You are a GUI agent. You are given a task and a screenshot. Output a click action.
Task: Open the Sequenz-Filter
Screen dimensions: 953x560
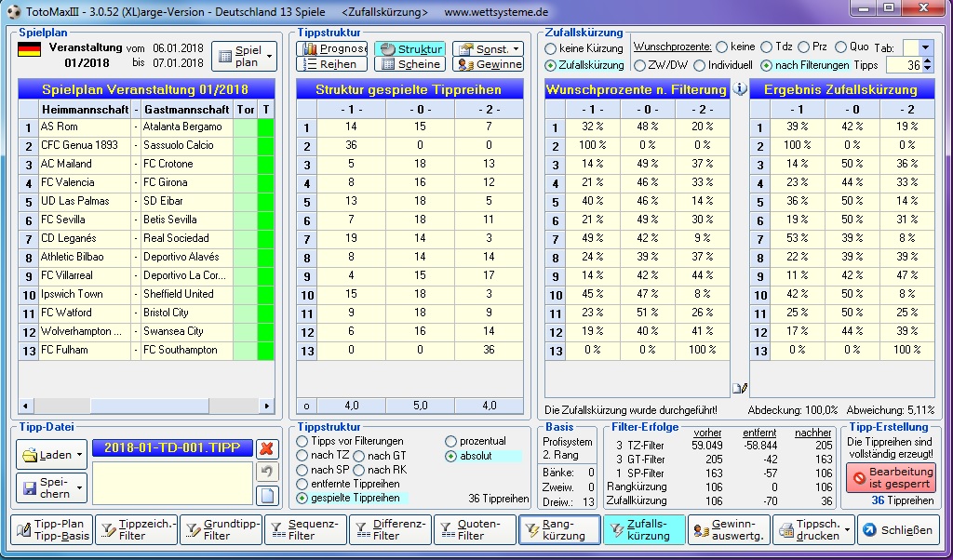305,530
